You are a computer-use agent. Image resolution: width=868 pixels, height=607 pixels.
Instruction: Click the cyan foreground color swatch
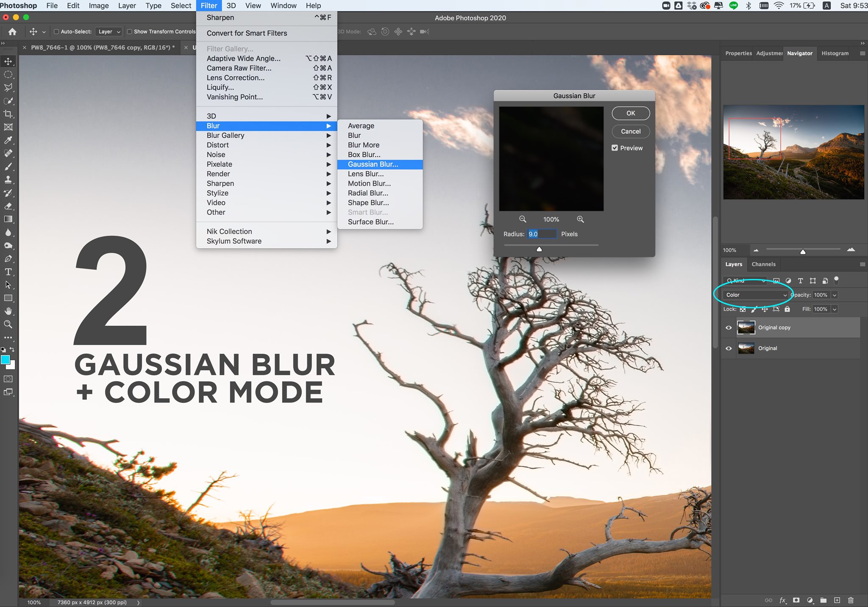point(5,360)
